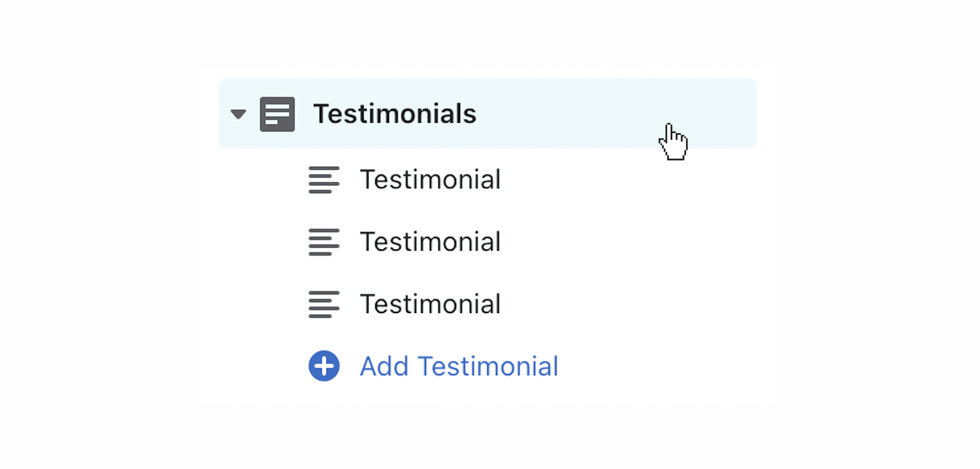Open the first Testimonial block label
The image size is (980, 469).
tap(430, 179)
